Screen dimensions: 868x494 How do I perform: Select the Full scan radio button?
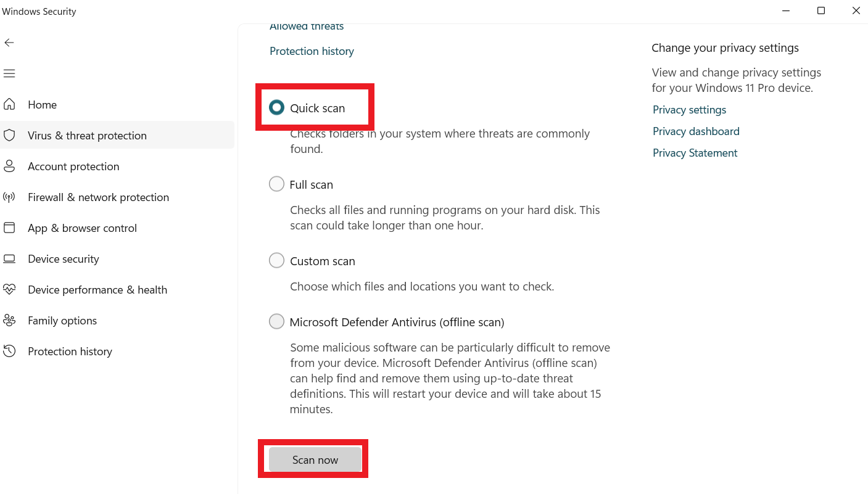[276, 184]
